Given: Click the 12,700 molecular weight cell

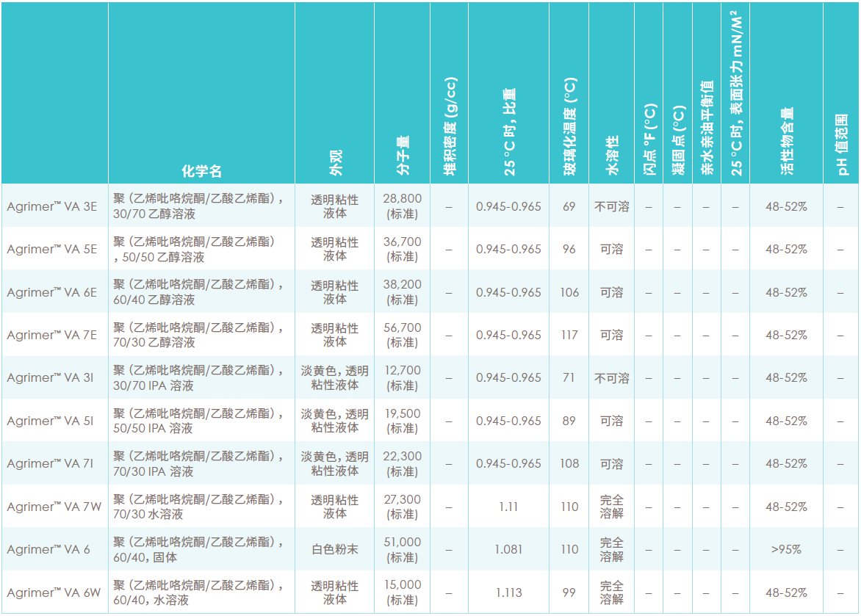Looking at the screenshot, I should (x=402, y=377).
